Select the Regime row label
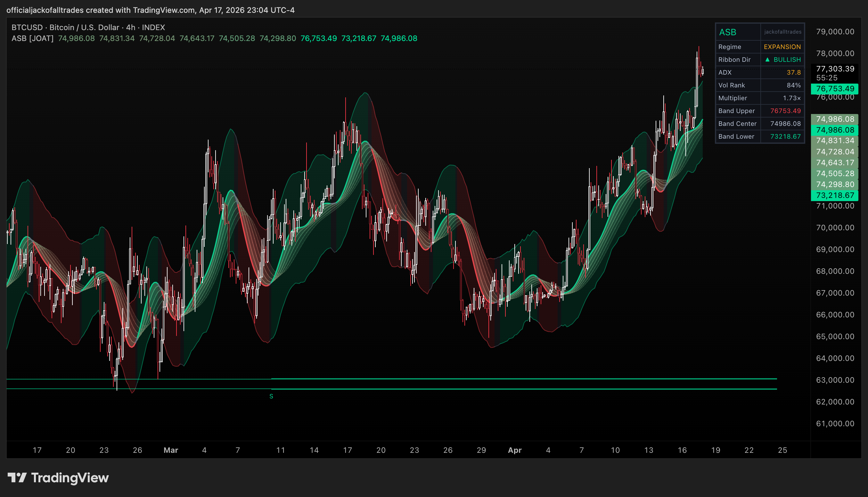 pos(730,47)
